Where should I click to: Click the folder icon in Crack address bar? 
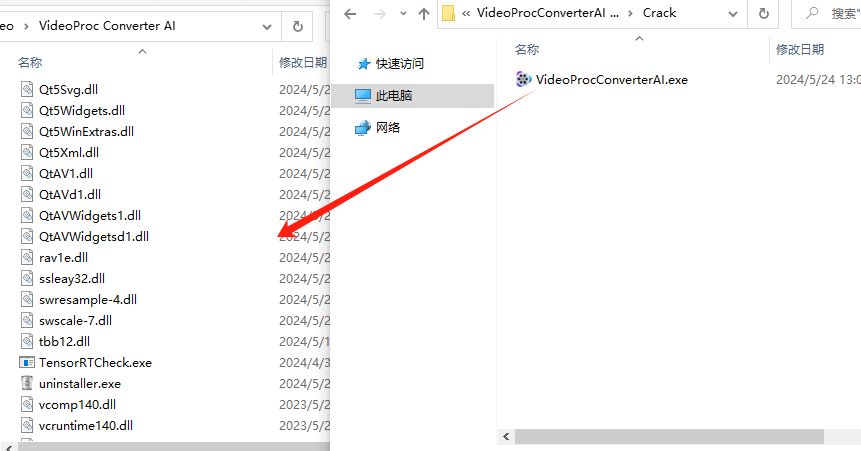[x=449, y=13]
